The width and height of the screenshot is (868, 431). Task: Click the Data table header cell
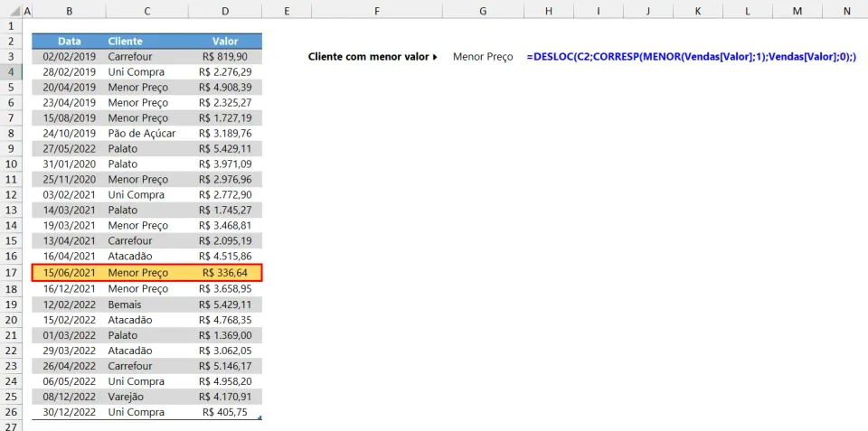coord(70,42)
